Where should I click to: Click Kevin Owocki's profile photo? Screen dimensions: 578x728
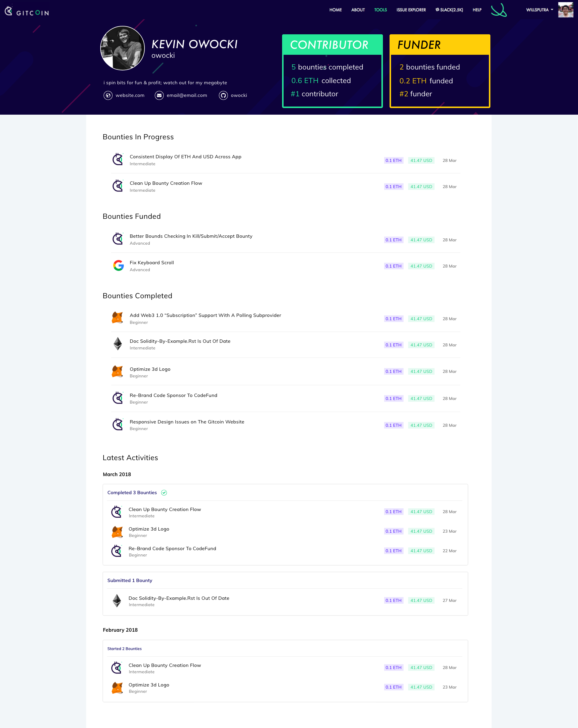tap(122, 48)
